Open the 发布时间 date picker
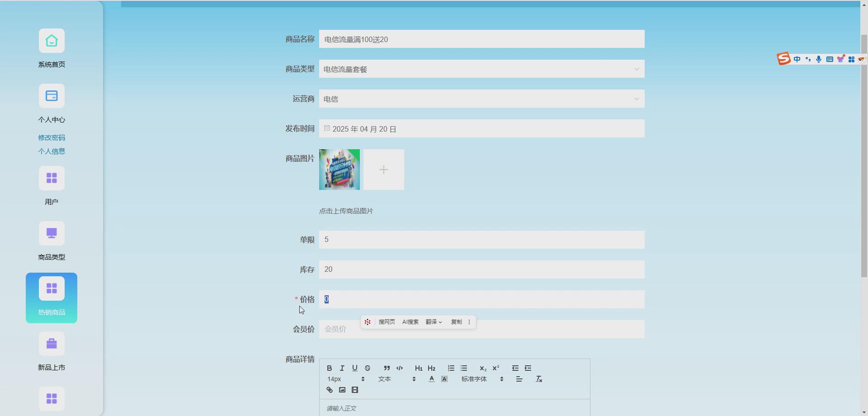Screen dimensions: 868x416 click(x=482, y=128)
